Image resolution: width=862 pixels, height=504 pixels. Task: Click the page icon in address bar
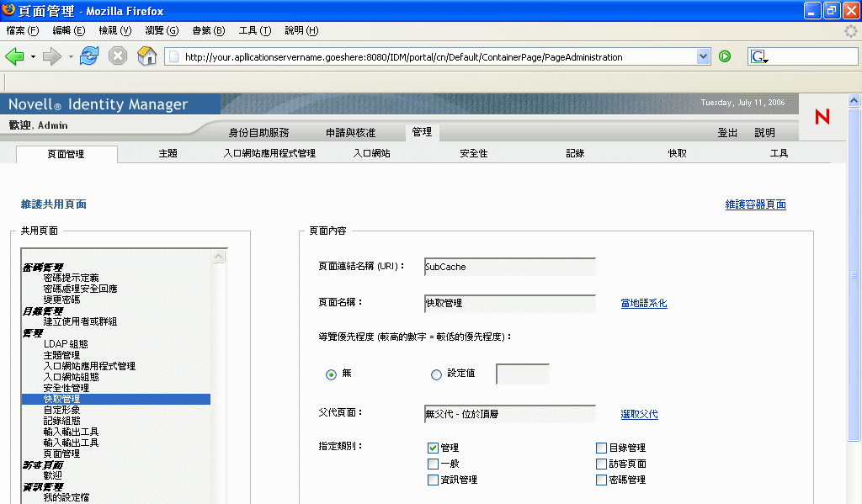pyautogui.click(x=173, y=56)
